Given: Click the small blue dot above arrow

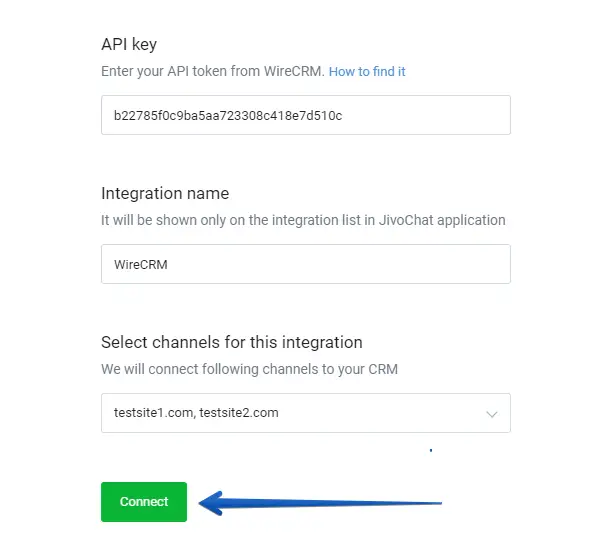Looking at the screenshot, I should [x=430, y=451].
